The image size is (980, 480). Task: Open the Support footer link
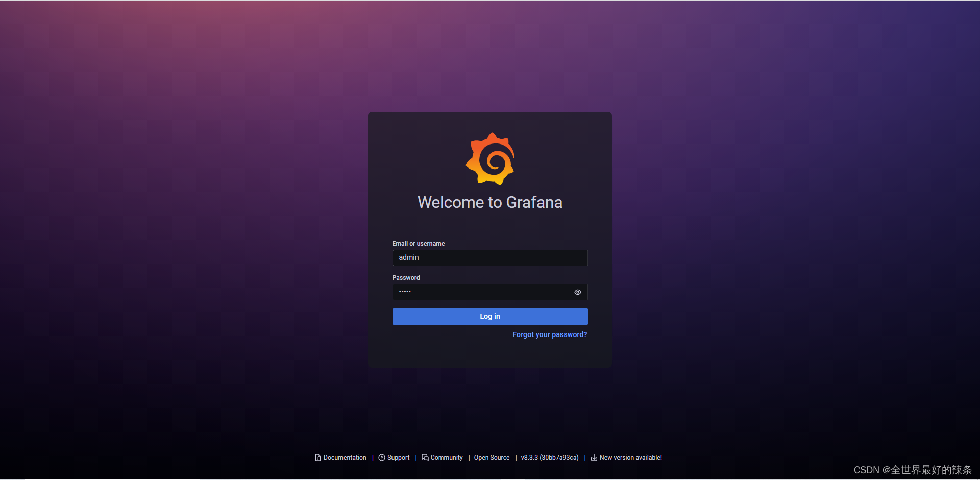[x=398, y=458]
